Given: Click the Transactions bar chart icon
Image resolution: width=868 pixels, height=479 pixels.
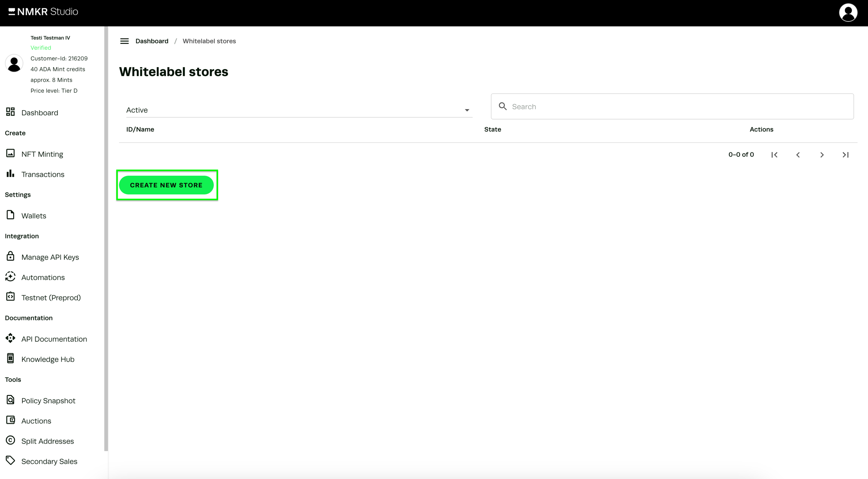Looking at the screenshot, I should point(11,174).
